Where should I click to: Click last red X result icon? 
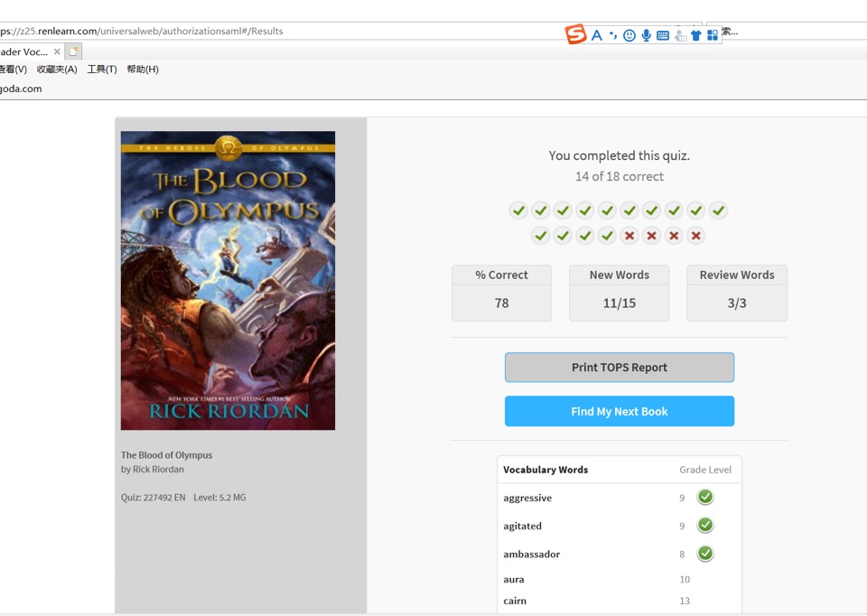pyautogui.click(x=696, y=236)
